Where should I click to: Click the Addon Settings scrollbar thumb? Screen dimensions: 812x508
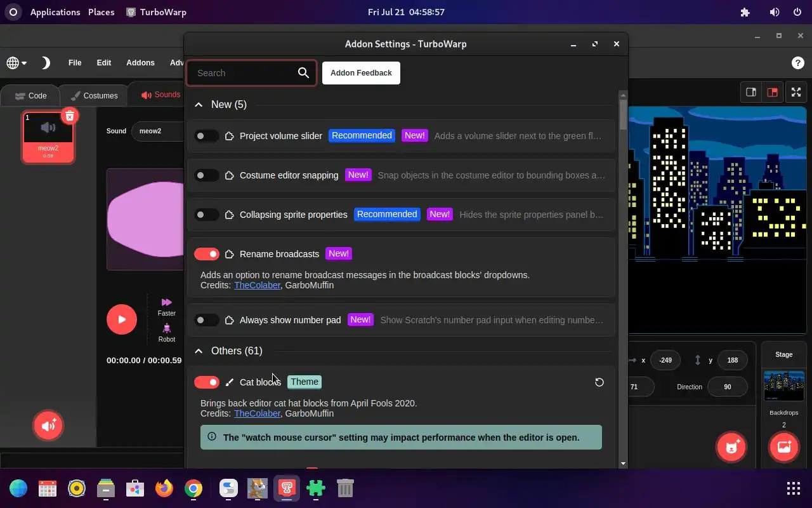(623, 114)
